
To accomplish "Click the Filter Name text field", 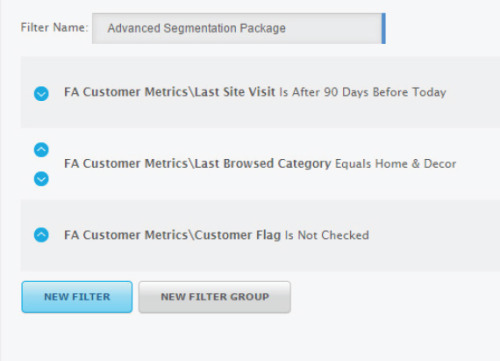I will point(239,28).
